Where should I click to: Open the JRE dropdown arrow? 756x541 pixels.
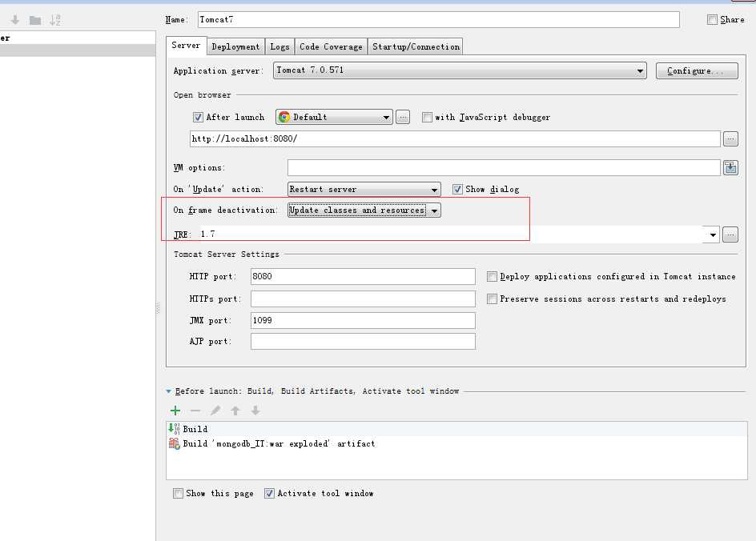[x=712, y=234]
